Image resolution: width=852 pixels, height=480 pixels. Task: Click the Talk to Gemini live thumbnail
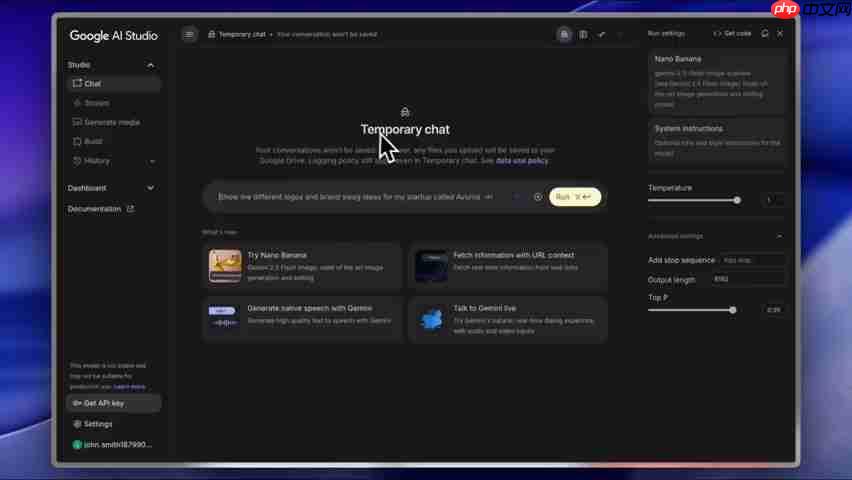(x=431, y=319)
